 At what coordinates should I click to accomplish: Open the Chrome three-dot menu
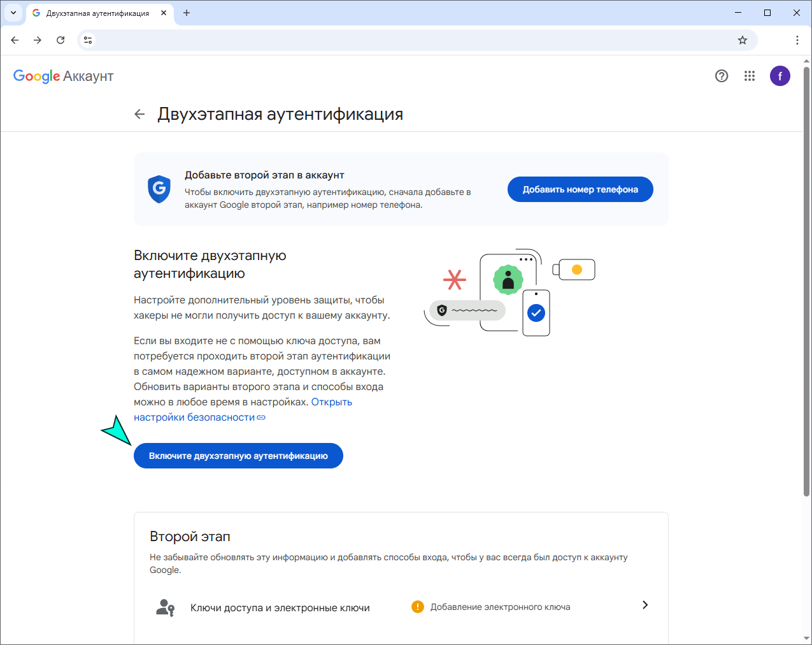(797, 40)
